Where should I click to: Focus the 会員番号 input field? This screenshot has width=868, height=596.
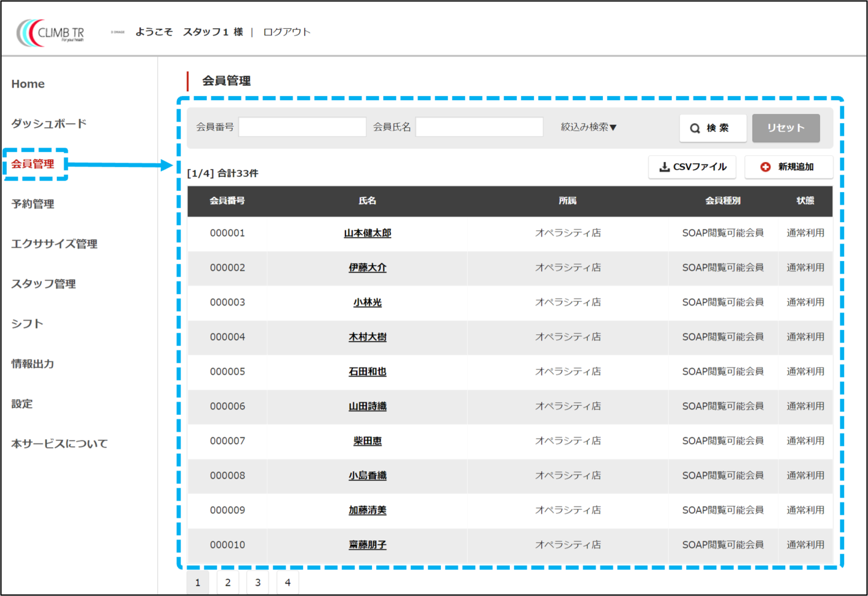[x=302, y=127]
